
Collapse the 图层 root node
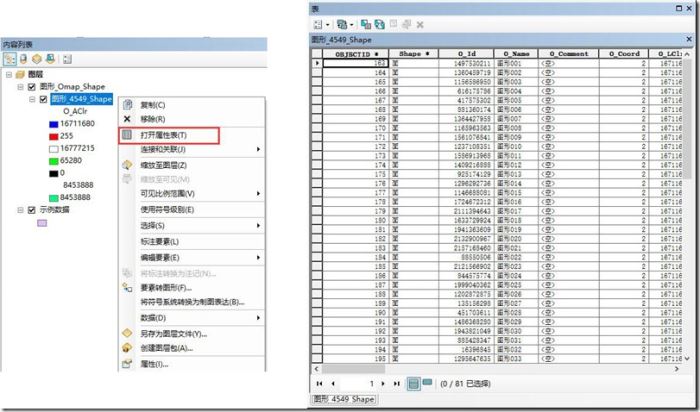[8, 75]
